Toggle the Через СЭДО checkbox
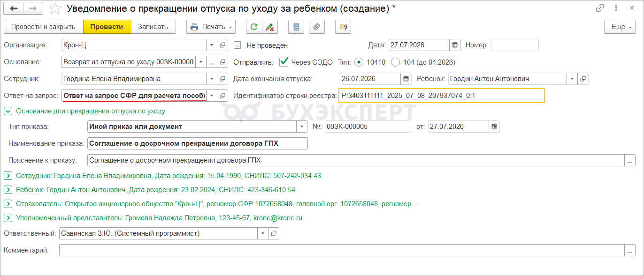 (x=284, y=61)
